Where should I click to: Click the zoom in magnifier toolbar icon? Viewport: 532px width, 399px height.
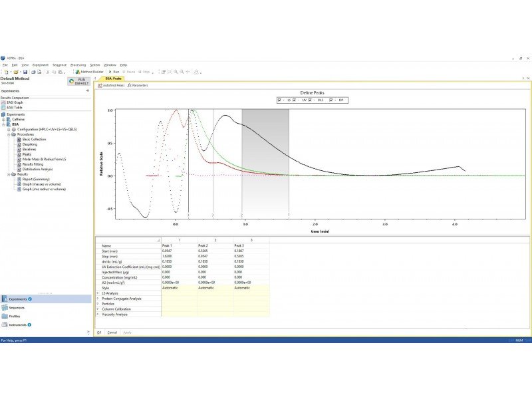(x=176, y=72)
